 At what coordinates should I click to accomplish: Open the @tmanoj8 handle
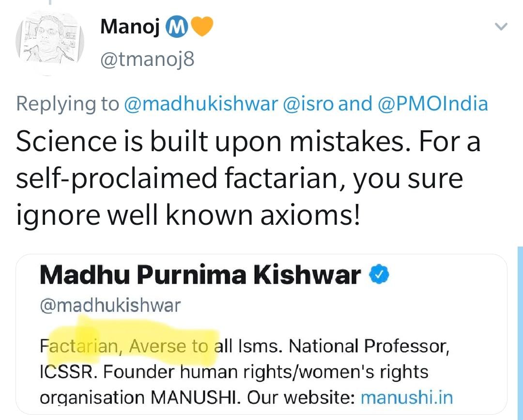147,60
